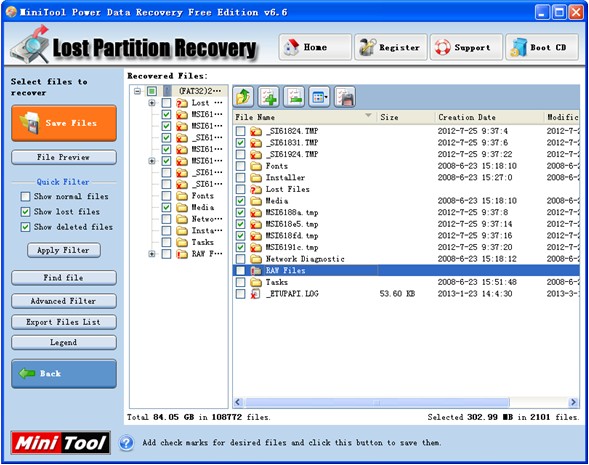Select the MSI6188a.tmp file name

tap(292, 213)
